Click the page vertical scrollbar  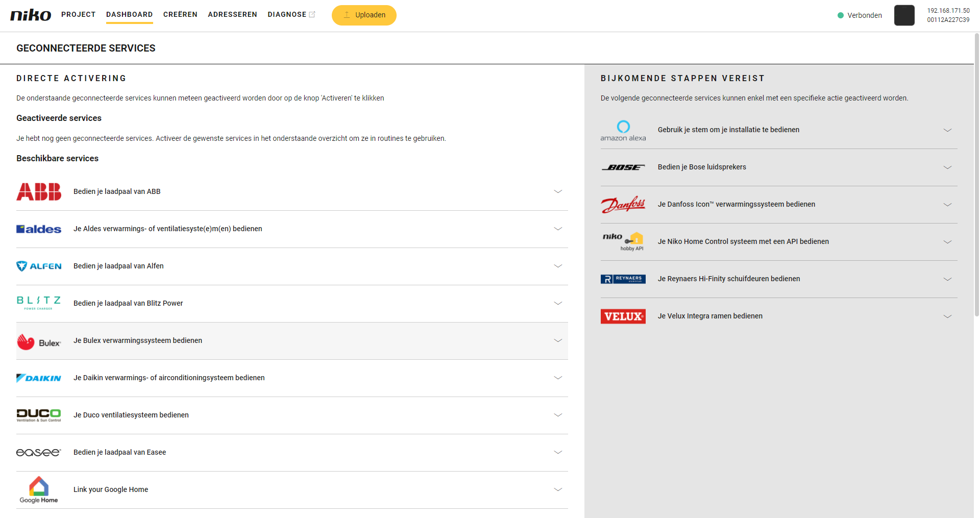pyautogui.click(x=977, y=175)
